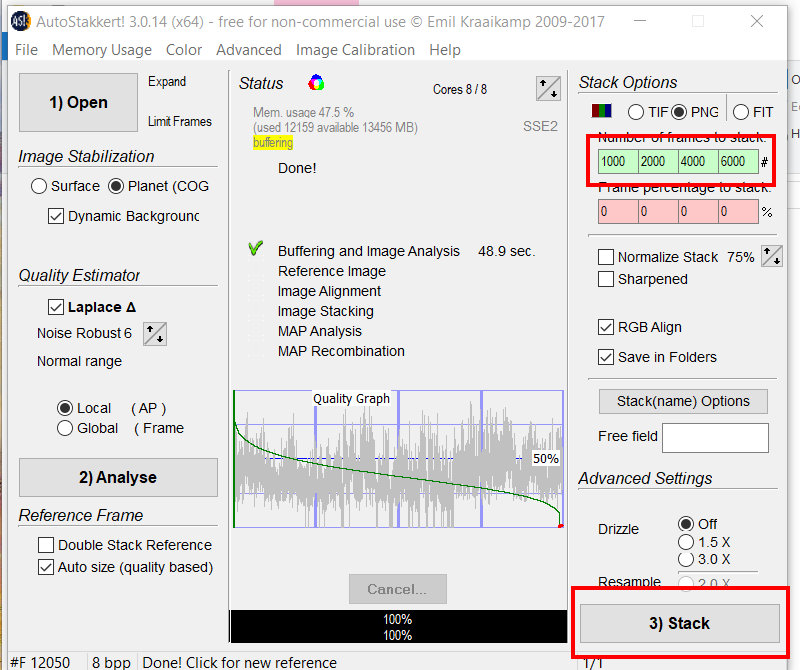Image resolution: width=800 pixels, height=670 pixels.
Task: Click the Noise Robust 6 label
Action: coord(84,333)
